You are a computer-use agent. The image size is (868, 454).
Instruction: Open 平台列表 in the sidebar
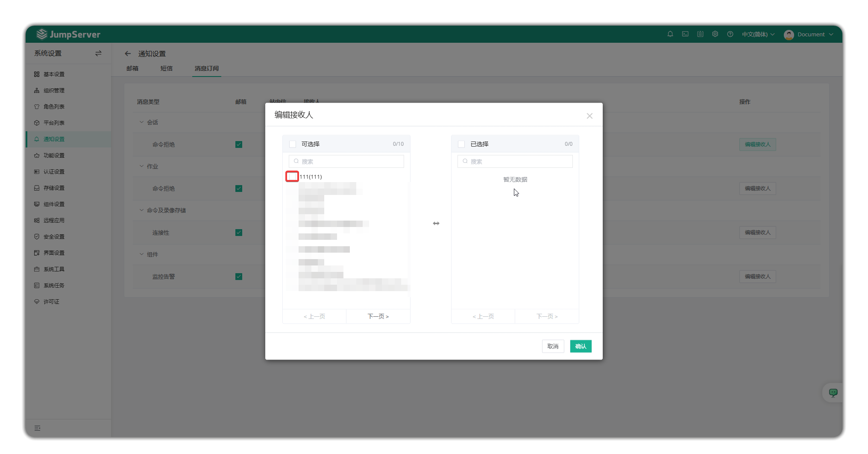pos(68,123)
